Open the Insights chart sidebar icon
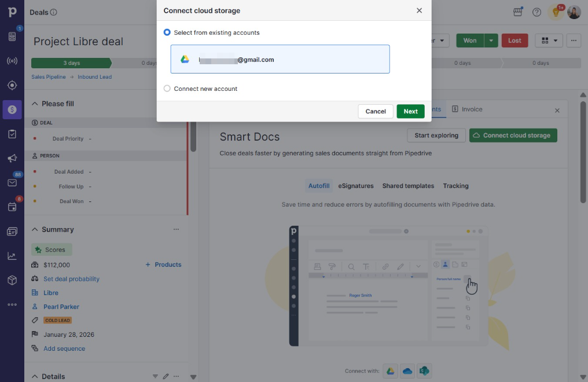The image size is (588, 382). 12,256
